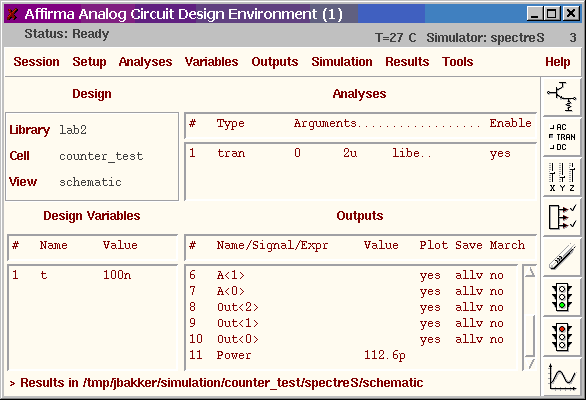The image size is (586, 400).
Task: Open the Results menu
Action: (407, 62)
